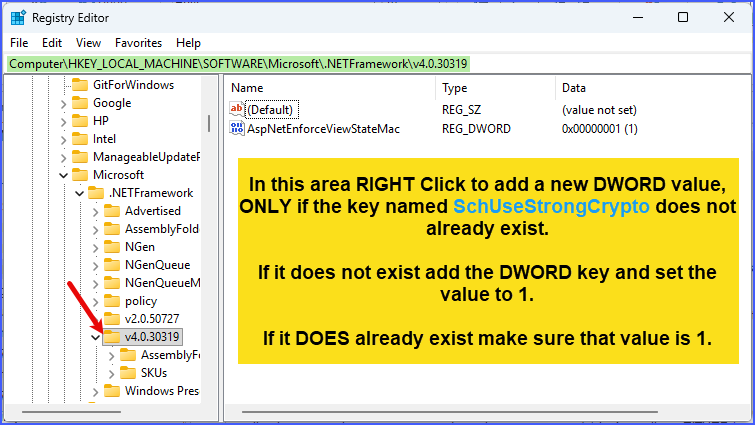Collapse the Microsoft tree node
Viewport: 755px width, 425px height.
pyautogui.click(x=62, y=175)
